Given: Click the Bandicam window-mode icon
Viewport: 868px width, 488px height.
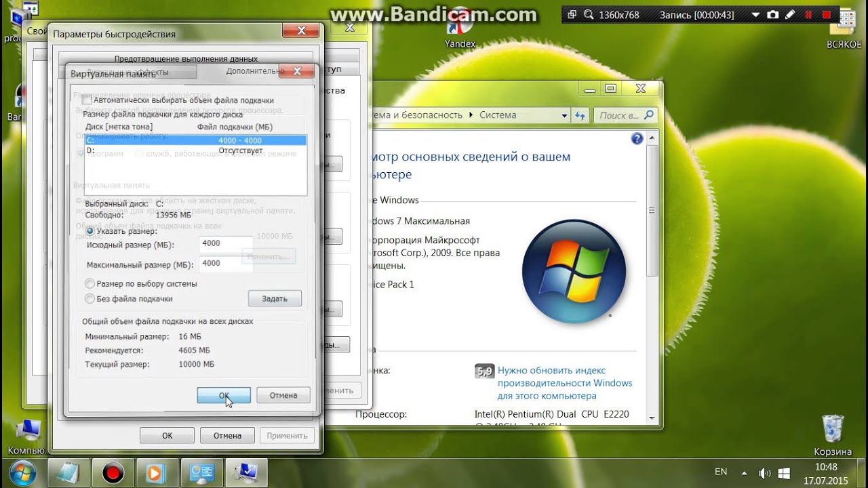Looking at the screenshot, I should (x=572, y=15).
